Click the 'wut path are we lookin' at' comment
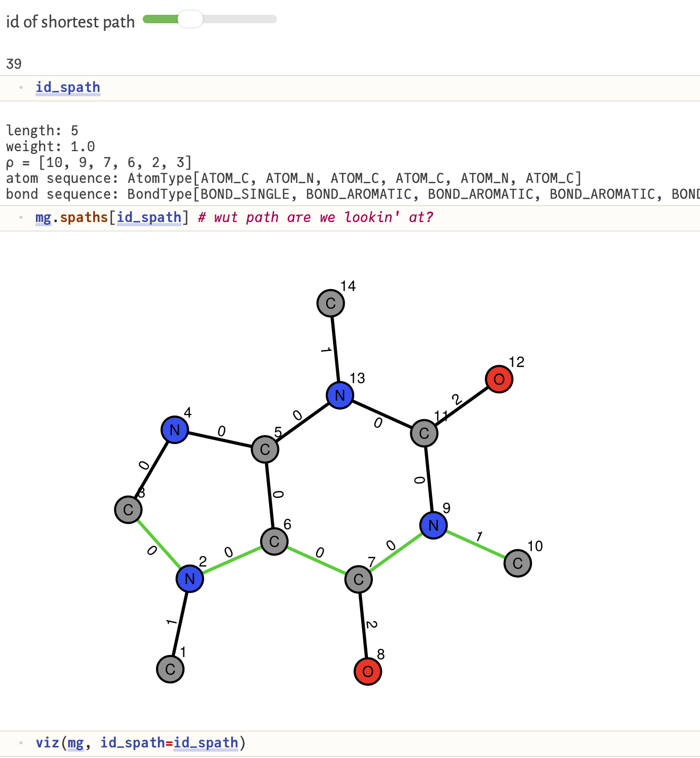The width and height of the screenshot is (700, 758). 315,217
